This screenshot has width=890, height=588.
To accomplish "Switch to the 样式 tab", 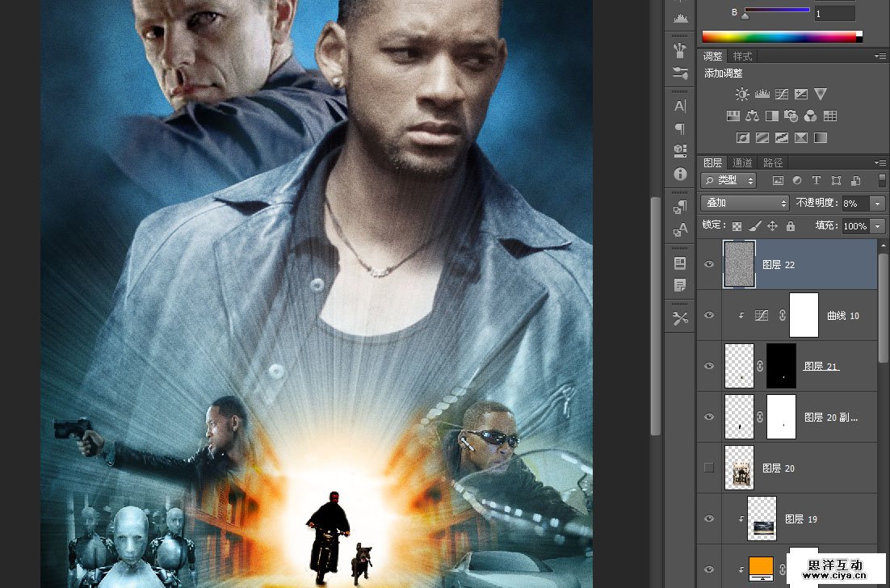I will tap(742, 57).
